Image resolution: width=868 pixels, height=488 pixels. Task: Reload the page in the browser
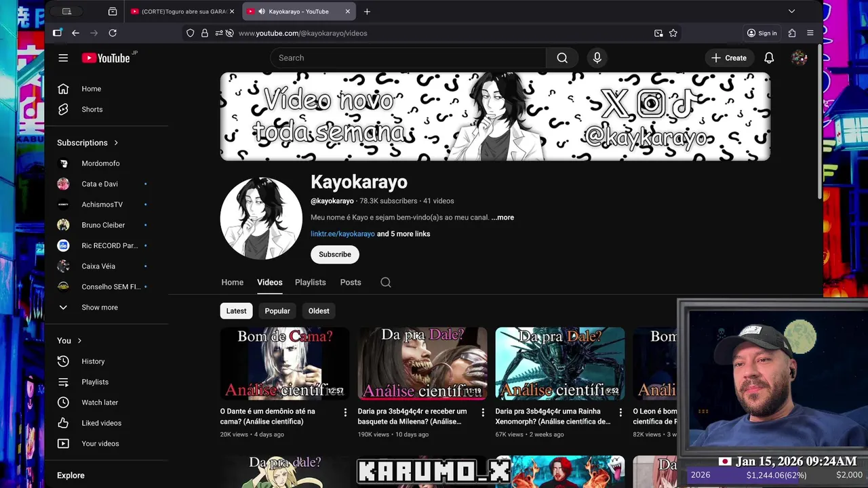coord(113,33)
